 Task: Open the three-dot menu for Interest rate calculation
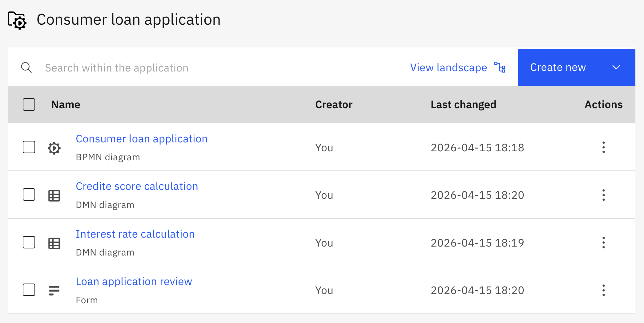point(603,243)
